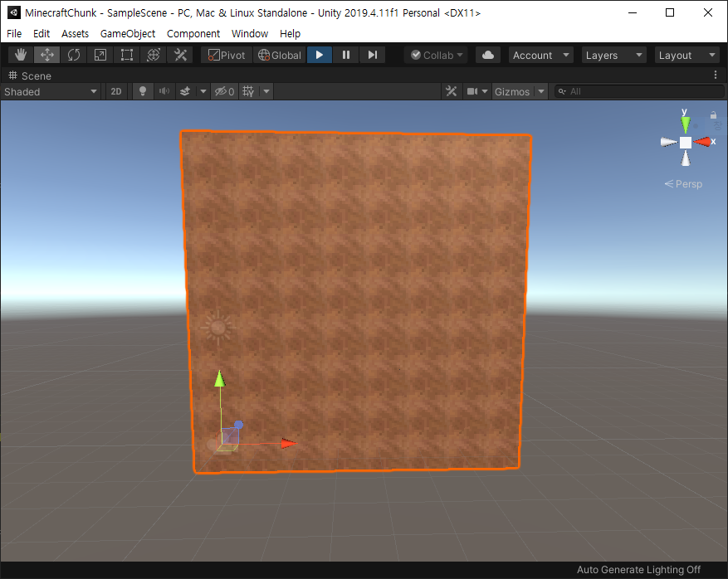Toggle Persp projection mode
The width and height of the screenshot is (728, 579).
click(x=683, y=183)
